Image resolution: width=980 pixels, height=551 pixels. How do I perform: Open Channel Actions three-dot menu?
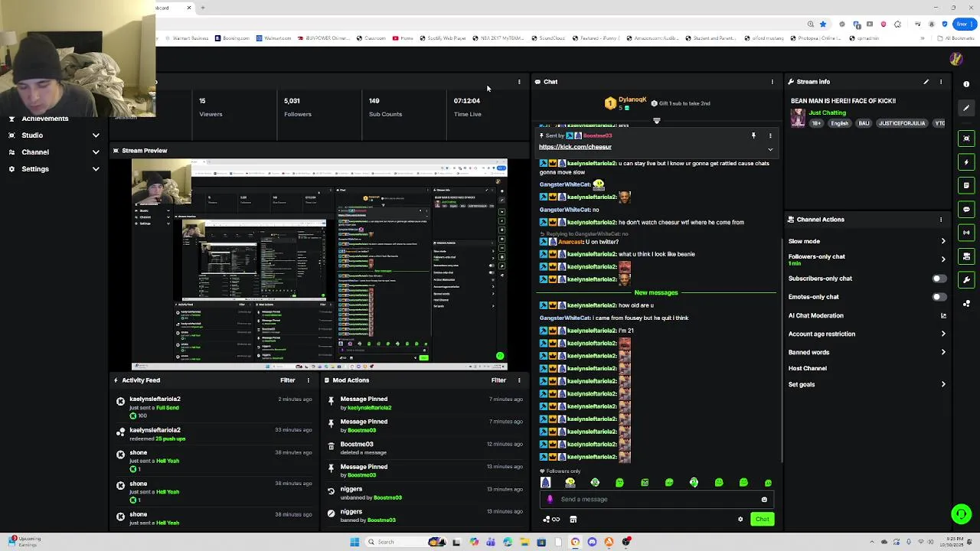(x=941, y=220)
